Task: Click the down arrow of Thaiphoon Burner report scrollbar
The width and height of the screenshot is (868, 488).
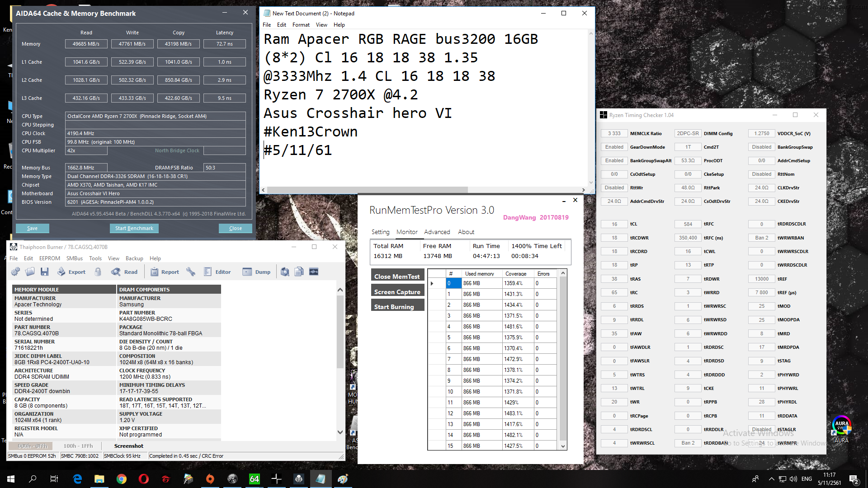Action: coord(340,432)
